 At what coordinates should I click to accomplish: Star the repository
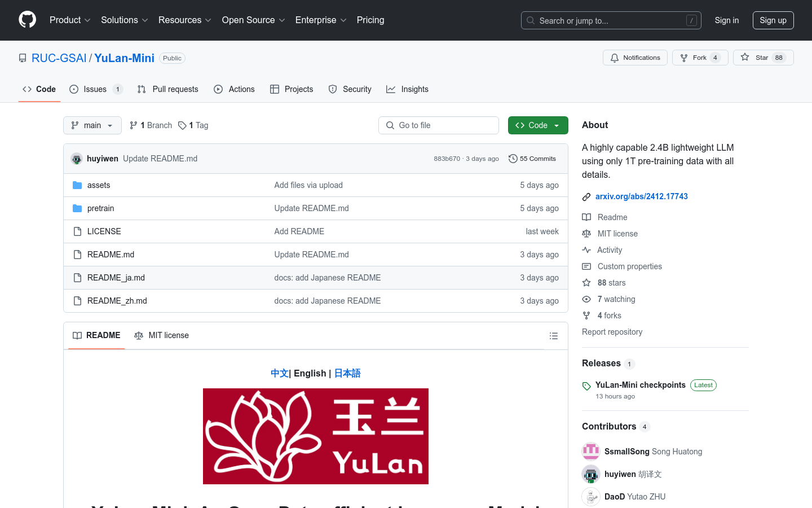764,58
